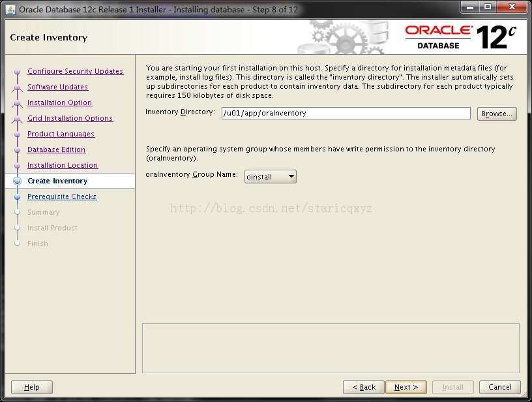The width and height of the screenshot is (532, 402).
Task: Go to the Database Edition step
Action: point(56,149)
